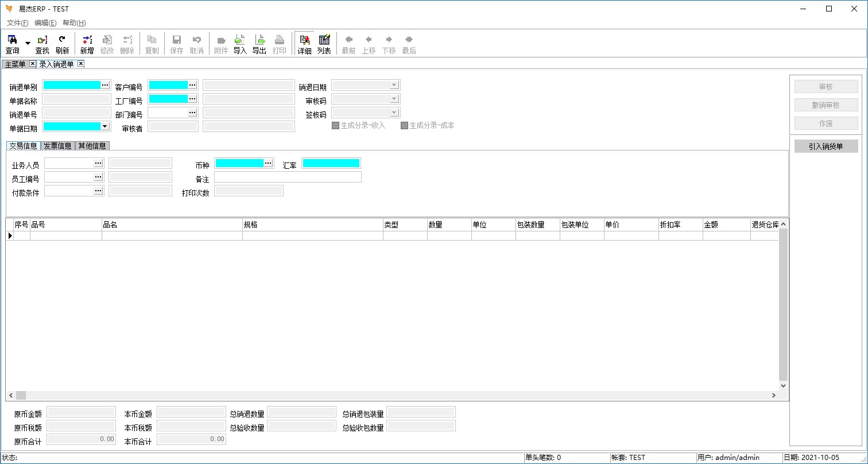
Task: Click the 备注 (remarks) input field
Action: click(x=288, y=177)
